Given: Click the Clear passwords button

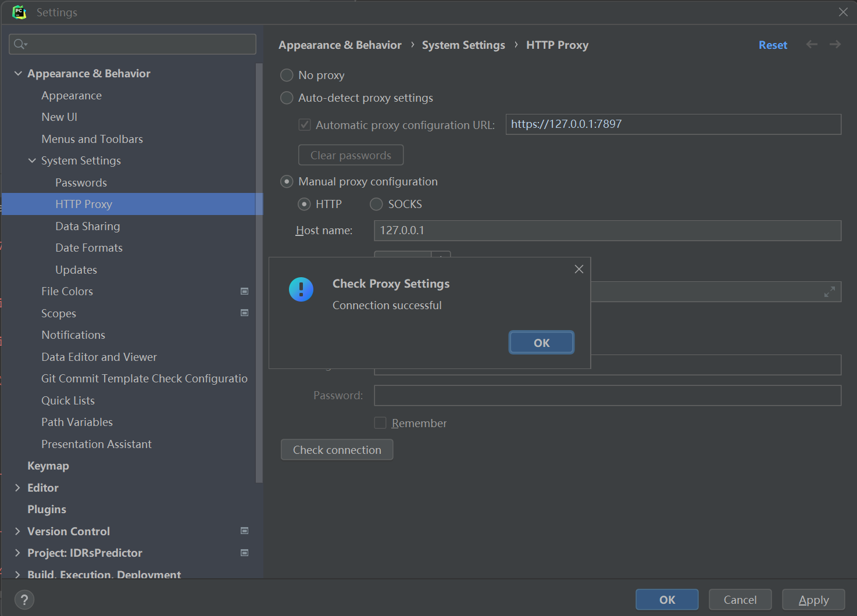Looking at the screenshot, I should [351, 155].
